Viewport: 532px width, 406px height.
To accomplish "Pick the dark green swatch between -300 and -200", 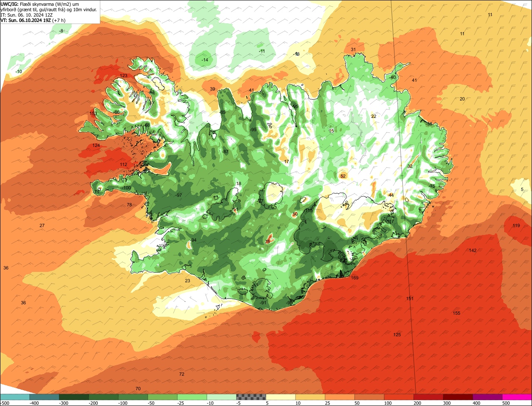I will coord(74,397).
